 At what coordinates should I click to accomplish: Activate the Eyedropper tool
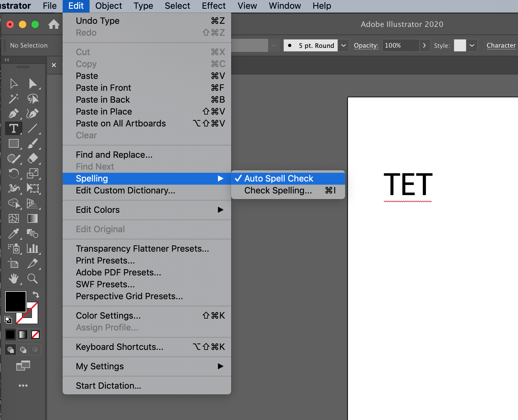[14, 234]
